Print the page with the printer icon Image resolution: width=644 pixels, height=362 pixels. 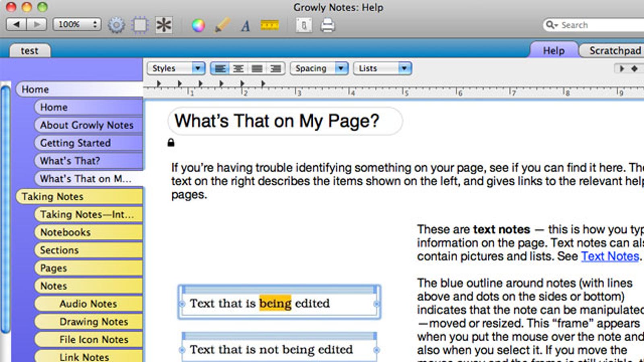(x=327, y=25)
